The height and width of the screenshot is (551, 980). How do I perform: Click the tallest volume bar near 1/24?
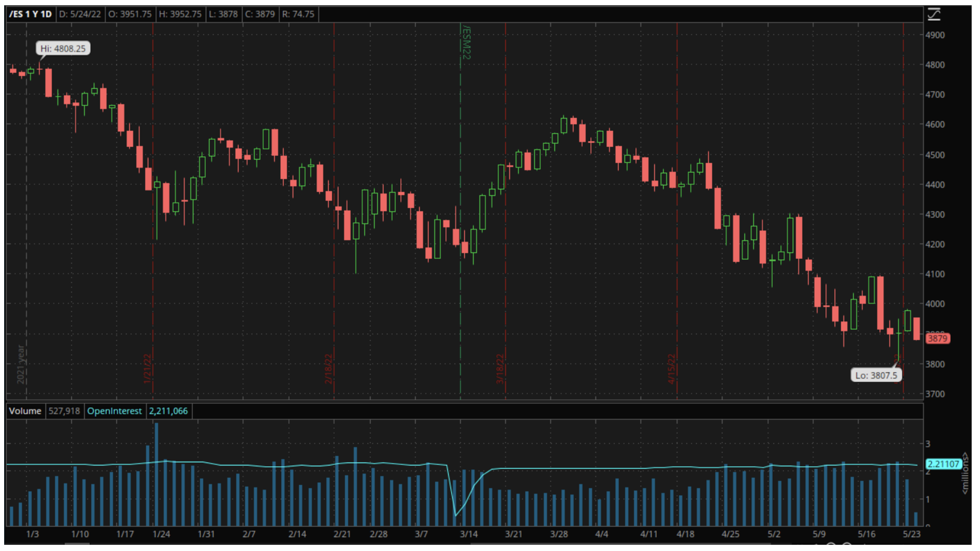156,475
